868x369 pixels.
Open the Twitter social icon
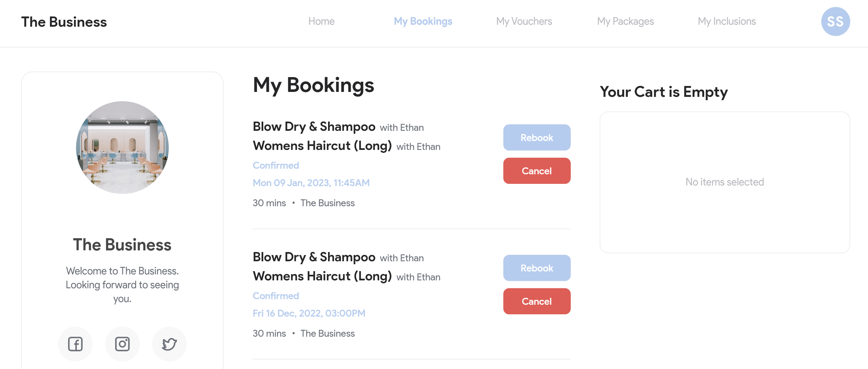pyautogui.click(x=169, y=344)
